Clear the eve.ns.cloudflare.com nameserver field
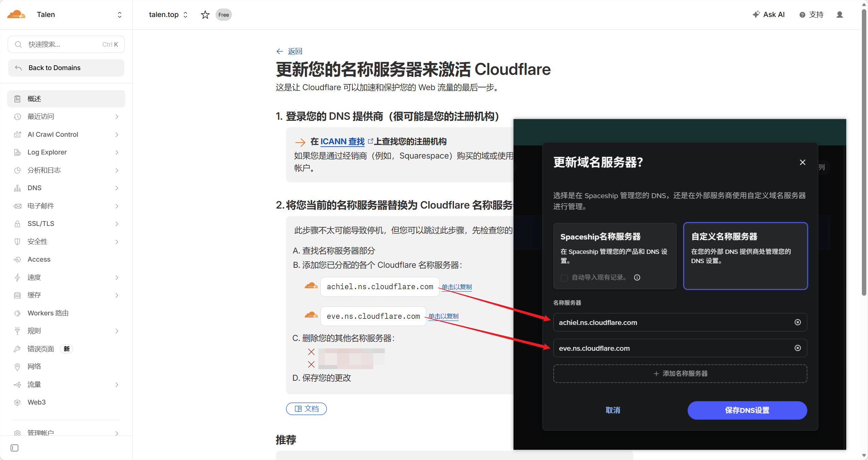The height and width of the screenshot is (460, 868). [798, 348]
